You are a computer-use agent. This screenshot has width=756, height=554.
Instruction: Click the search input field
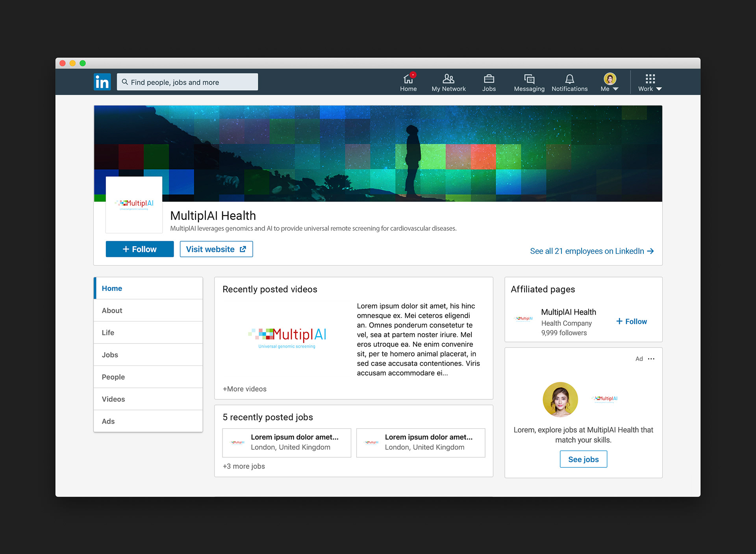pos(187,82)
